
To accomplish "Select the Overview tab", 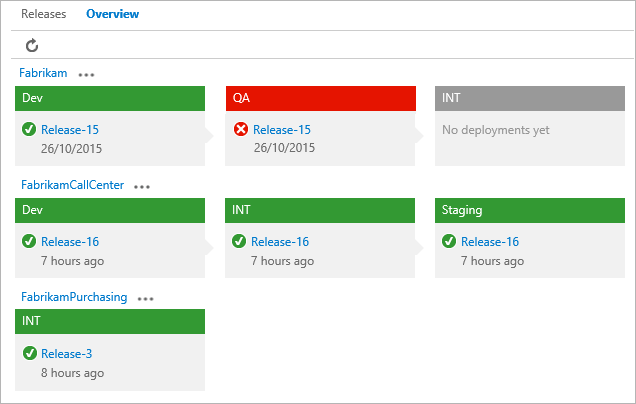I will pyautogui.click(x=112, y=14).
